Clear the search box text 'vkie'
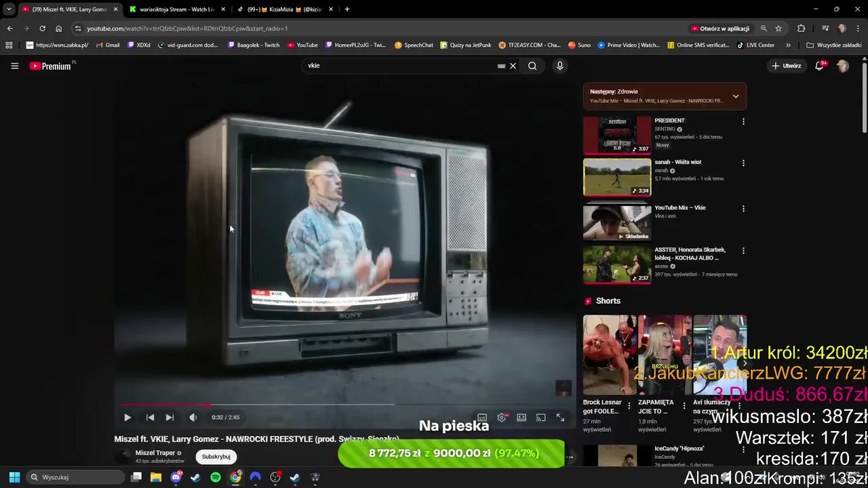 (513, 66)
